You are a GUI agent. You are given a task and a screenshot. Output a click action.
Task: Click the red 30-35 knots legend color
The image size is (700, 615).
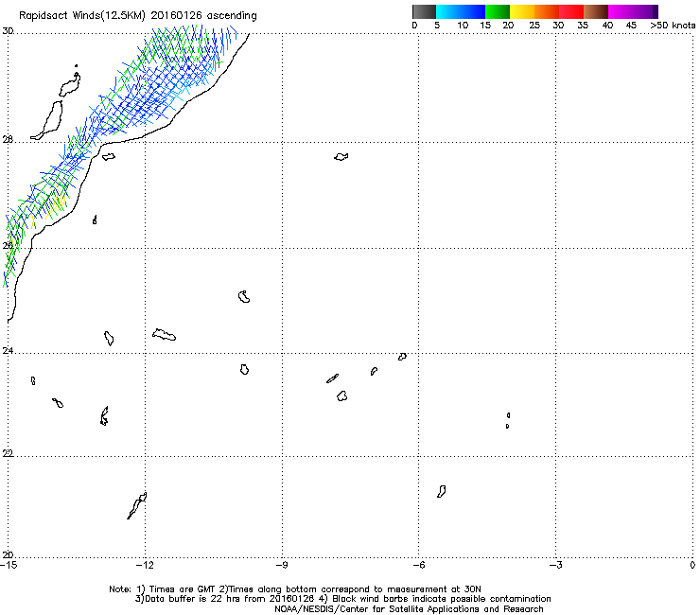click(571, 11)
